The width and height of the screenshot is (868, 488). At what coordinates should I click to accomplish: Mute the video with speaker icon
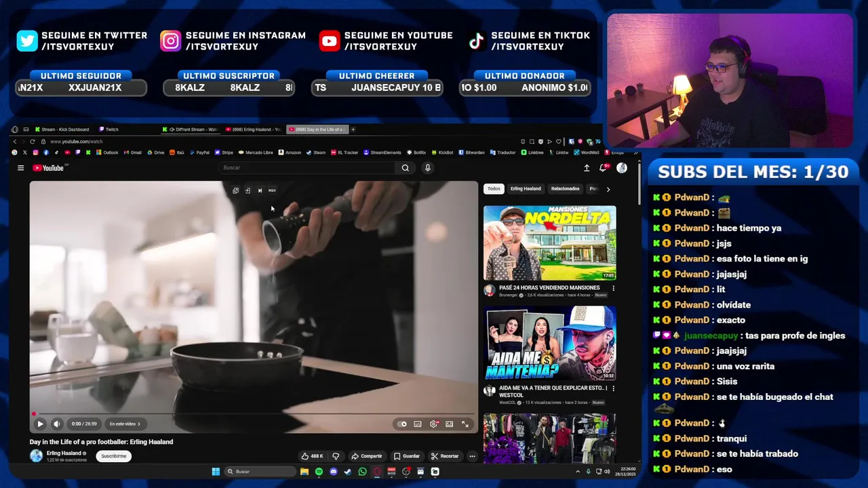(x=57, y=424)
